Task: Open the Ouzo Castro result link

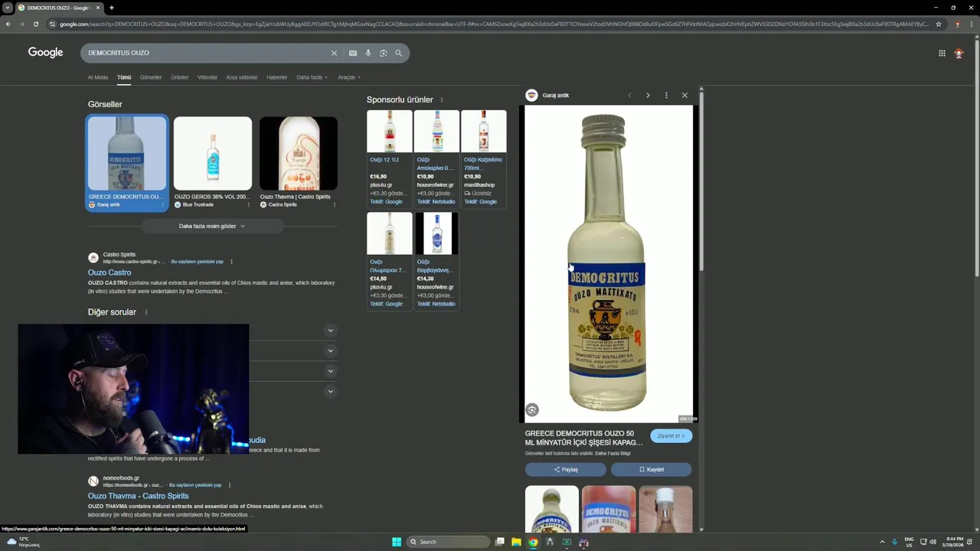Action: pos(109,272)
